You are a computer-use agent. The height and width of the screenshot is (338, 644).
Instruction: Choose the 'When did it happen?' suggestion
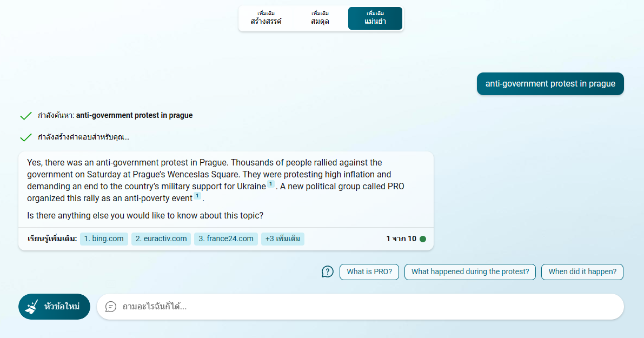582,272
